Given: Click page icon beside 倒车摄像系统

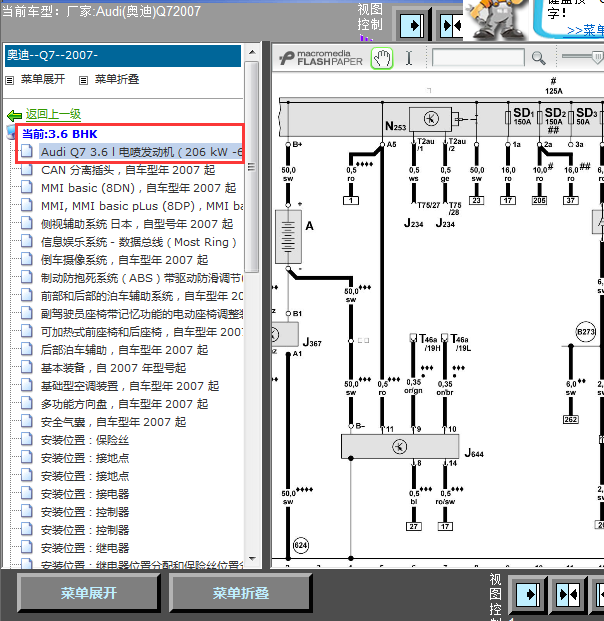Looking at the screenshot, I should (27, 259).
